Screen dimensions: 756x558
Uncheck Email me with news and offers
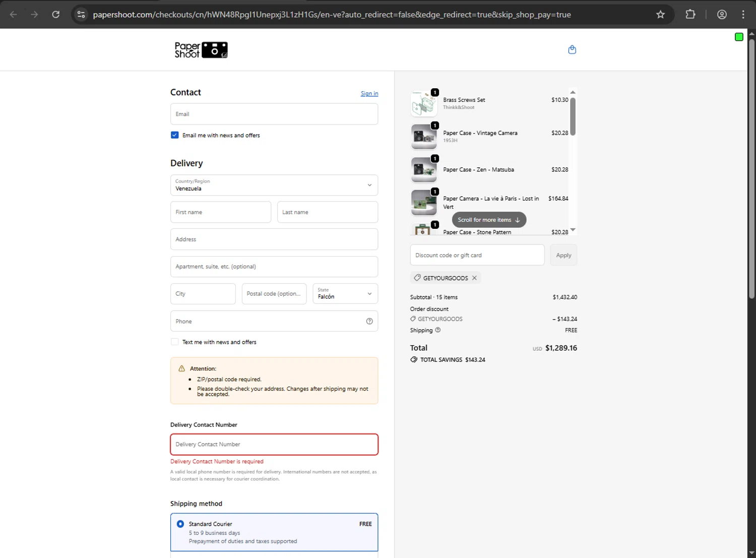[175, 135]
